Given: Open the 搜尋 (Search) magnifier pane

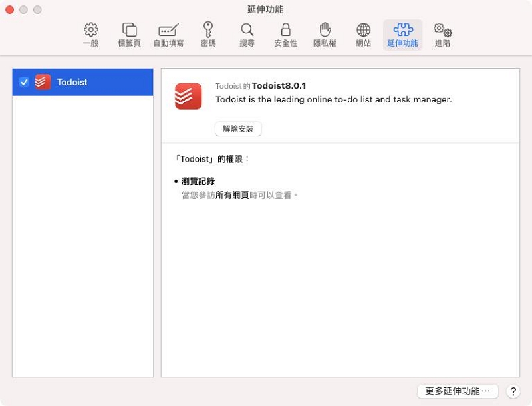Looking at the screenshot, I should tap(247, 35).
